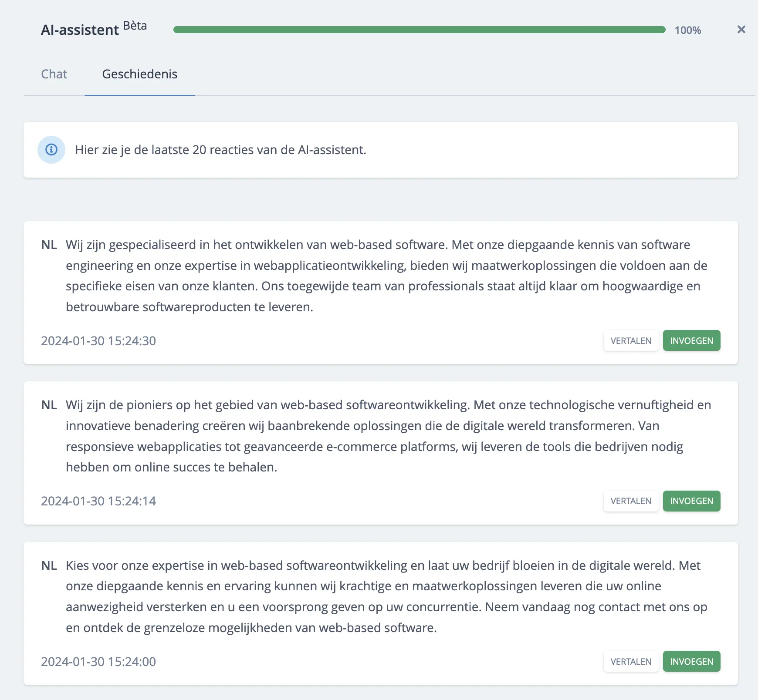Click the info icon next to the history notice
This screenshot has height=700, width=758.
(x=51, y=150)
